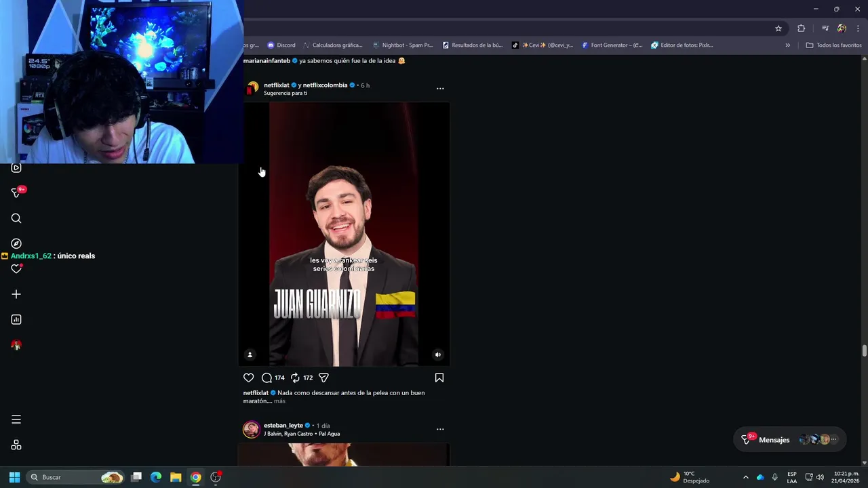Open 'Font Generator' bookmark
Screen dimensions: 868x488
[x=612, y=45]
